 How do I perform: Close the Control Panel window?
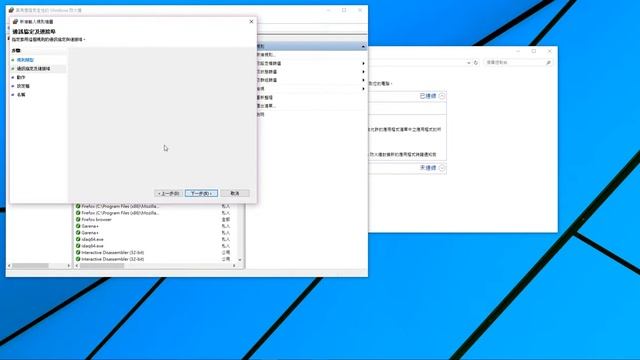tap(549, 51)
